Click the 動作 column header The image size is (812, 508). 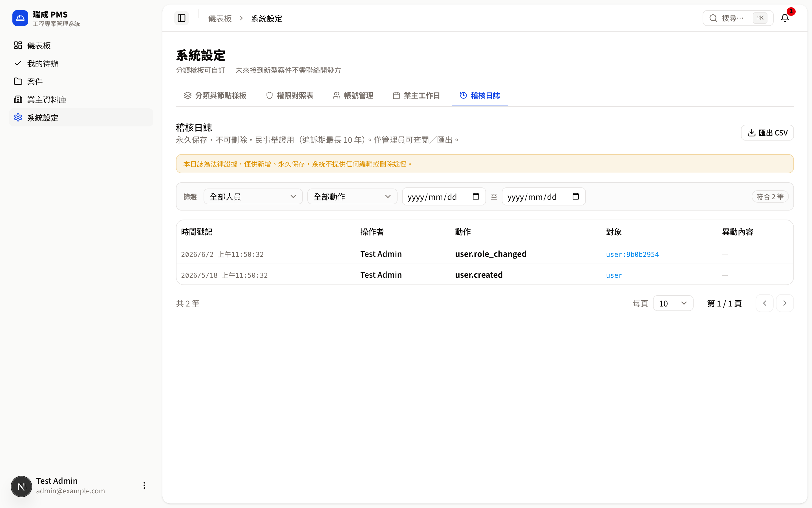[x=463, y=232]
